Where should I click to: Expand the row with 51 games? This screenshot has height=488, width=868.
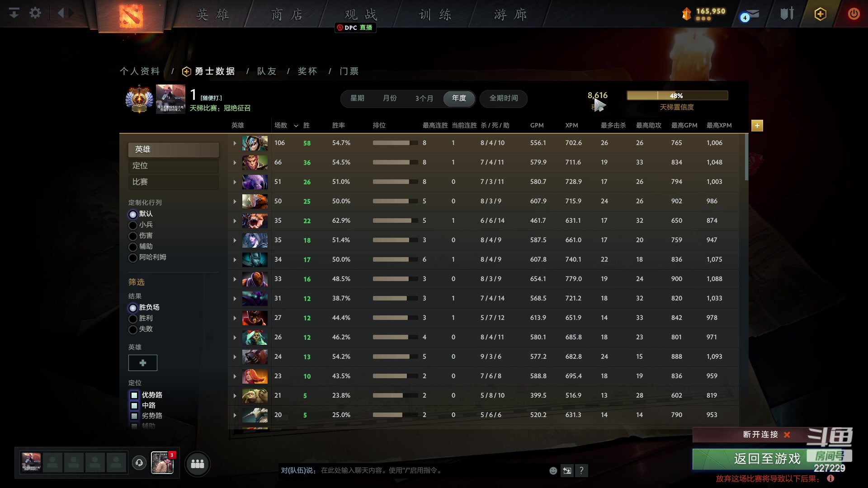click(x=235, y=182)
